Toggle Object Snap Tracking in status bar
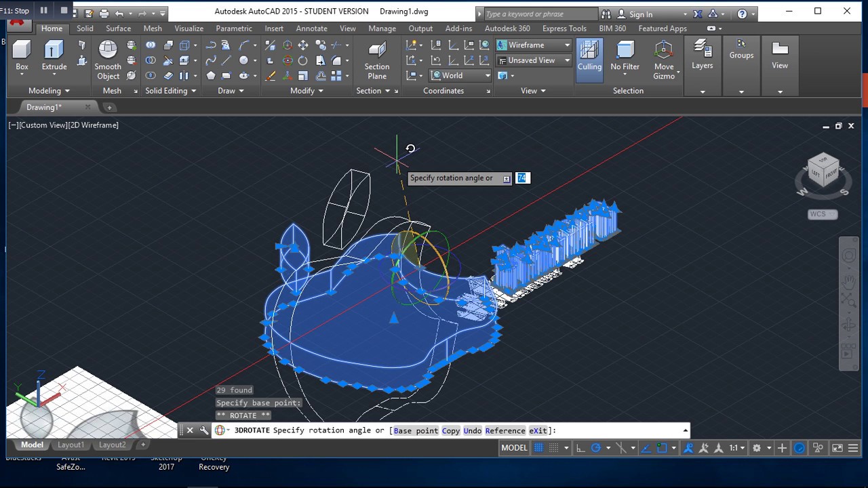Screen dimensions: 868x488 (645, 448)
